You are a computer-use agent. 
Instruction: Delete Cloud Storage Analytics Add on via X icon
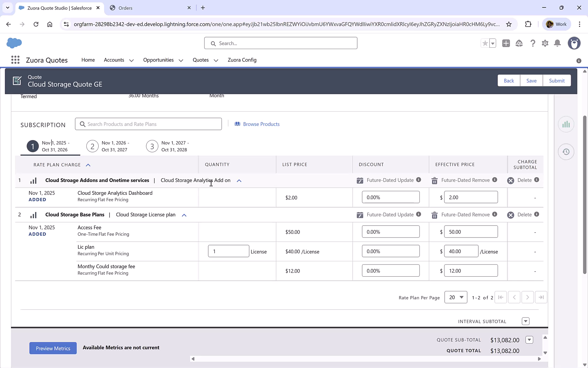coord(510,180)
